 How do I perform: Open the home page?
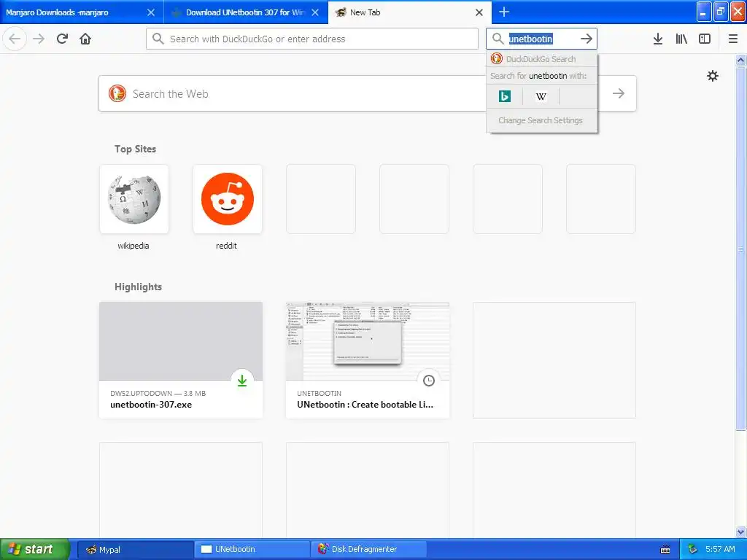tap(85, 39)
